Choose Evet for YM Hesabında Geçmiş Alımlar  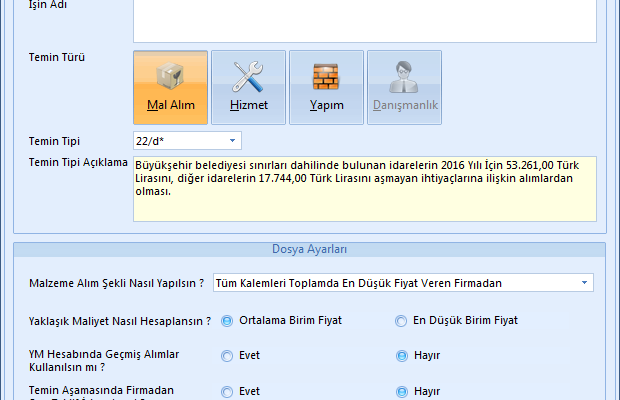pyautogui.click(x=228, y=355)
